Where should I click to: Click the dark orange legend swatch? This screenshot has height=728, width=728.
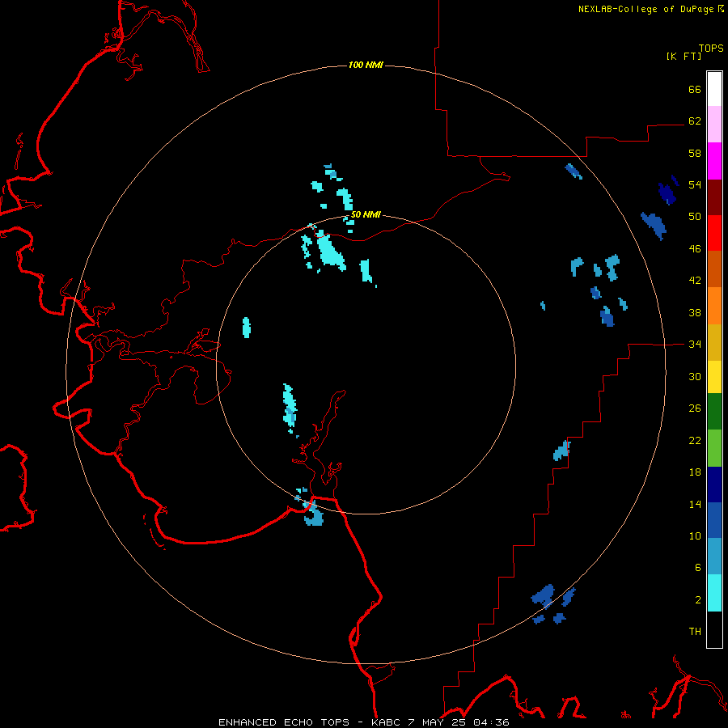714,269
